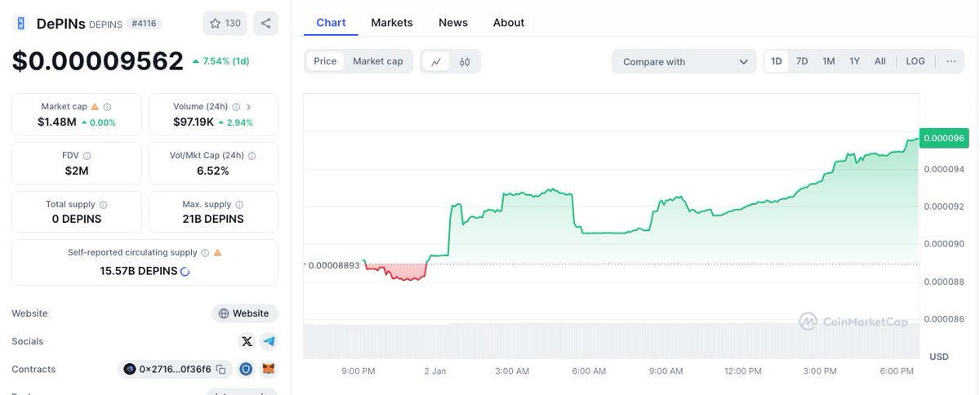Click the Market cap warning triangle icon
This screenshot has height=395, width=980.
pos(95,107)
